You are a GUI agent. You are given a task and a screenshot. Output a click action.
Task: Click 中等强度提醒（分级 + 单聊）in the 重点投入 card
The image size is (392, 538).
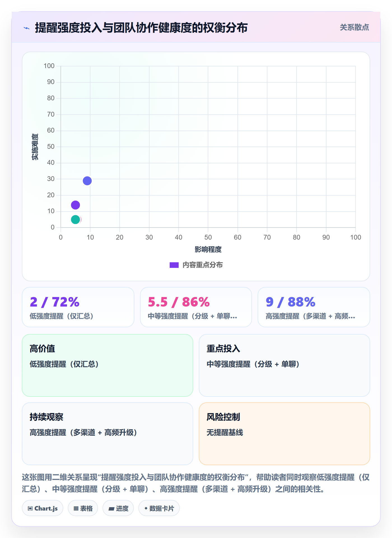253,364
